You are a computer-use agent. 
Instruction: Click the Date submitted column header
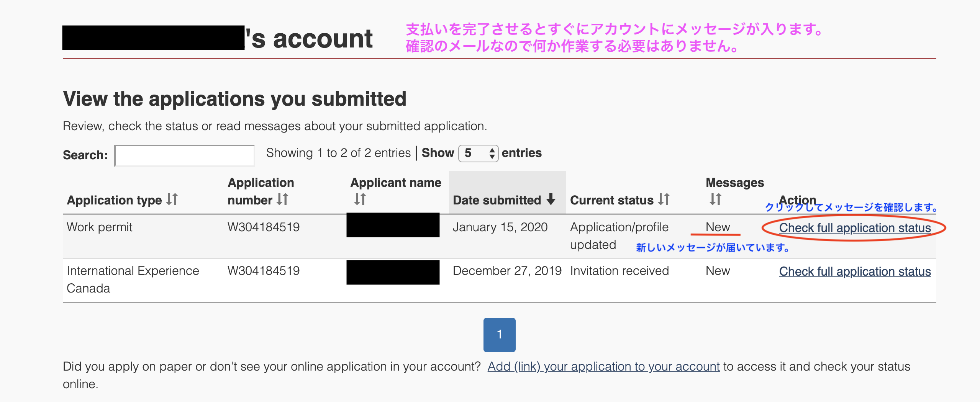point(497,200)
